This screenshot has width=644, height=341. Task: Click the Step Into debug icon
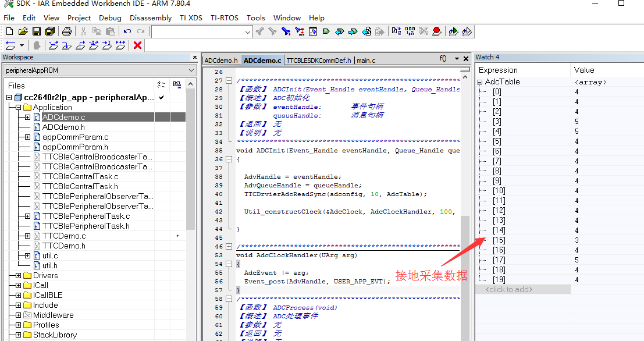[67, 45]
